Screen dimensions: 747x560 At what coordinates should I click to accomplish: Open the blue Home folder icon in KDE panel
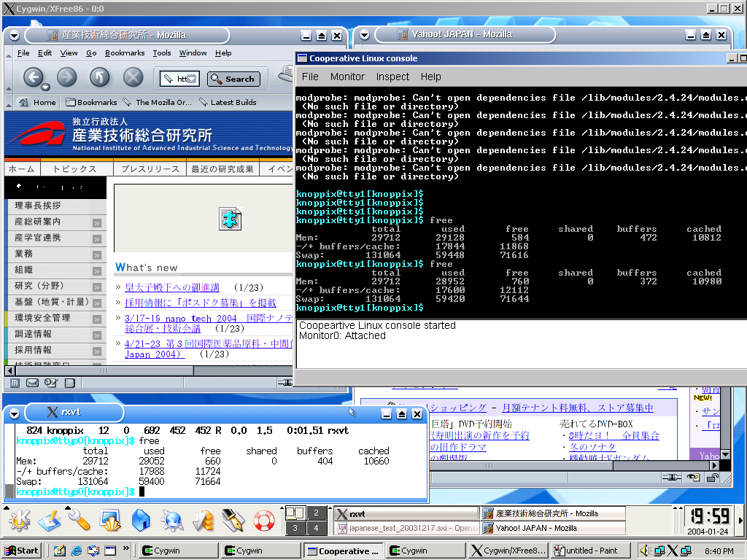141,520
